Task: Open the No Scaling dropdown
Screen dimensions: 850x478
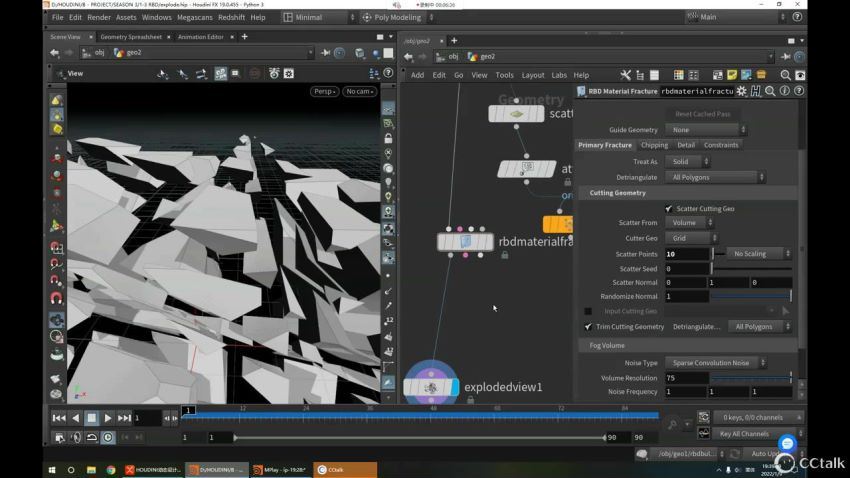Action: (x=759, y=254)
